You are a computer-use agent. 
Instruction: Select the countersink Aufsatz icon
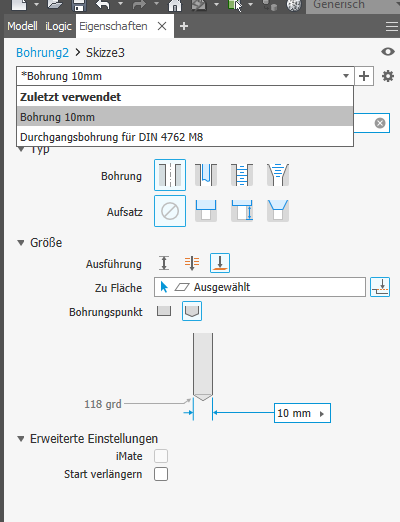pos(278,211)
